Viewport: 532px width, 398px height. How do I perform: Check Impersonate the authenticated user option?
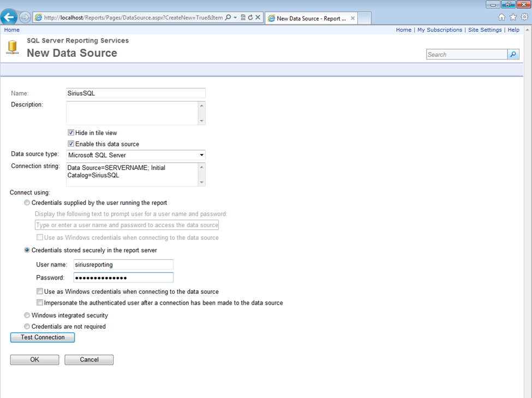tap(40, 302)
